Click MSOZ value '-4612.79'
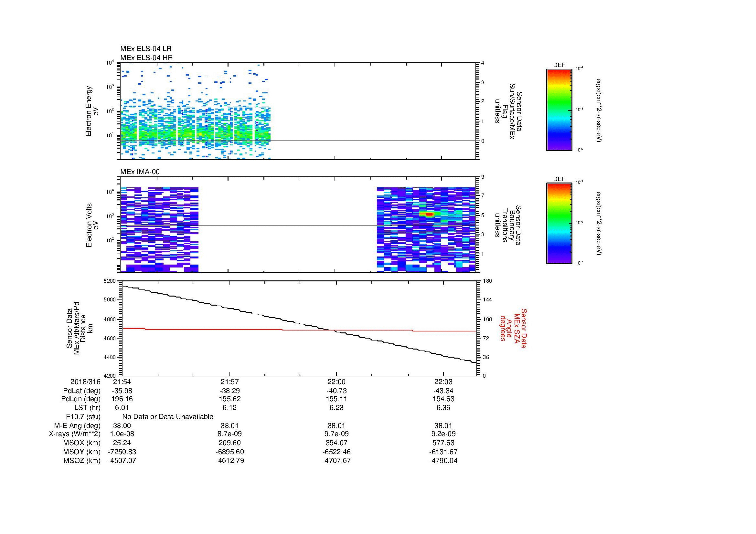Screen dimensions: 756x534 coord(229,461)
